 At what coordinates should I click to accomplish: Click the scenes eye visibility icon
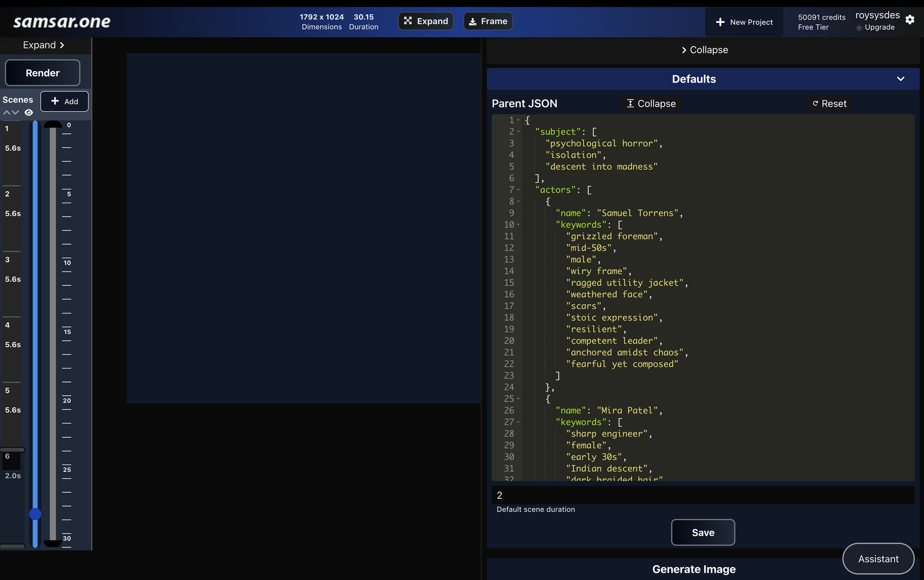coord(29,113)
